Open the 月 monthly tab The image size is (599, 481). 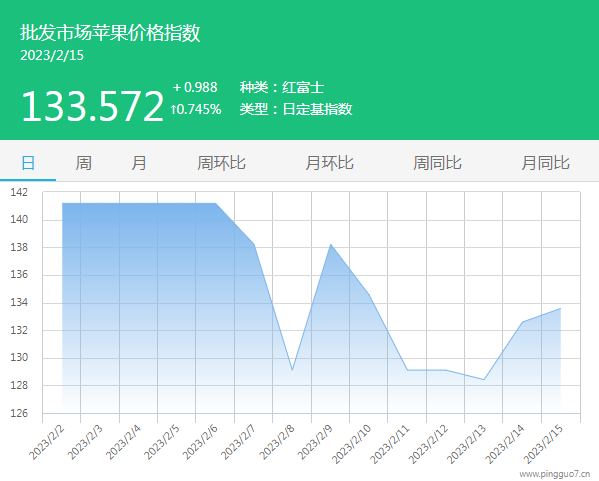pyautogui.click(x=139, y=163)
